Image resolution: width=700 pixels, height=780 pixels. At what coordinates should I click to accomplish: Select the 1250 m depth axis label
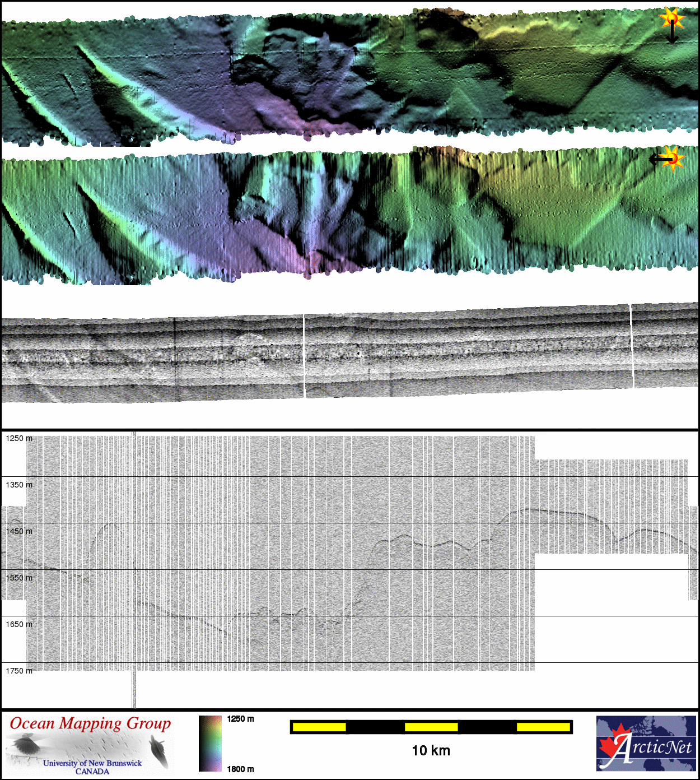pos(19,438)
